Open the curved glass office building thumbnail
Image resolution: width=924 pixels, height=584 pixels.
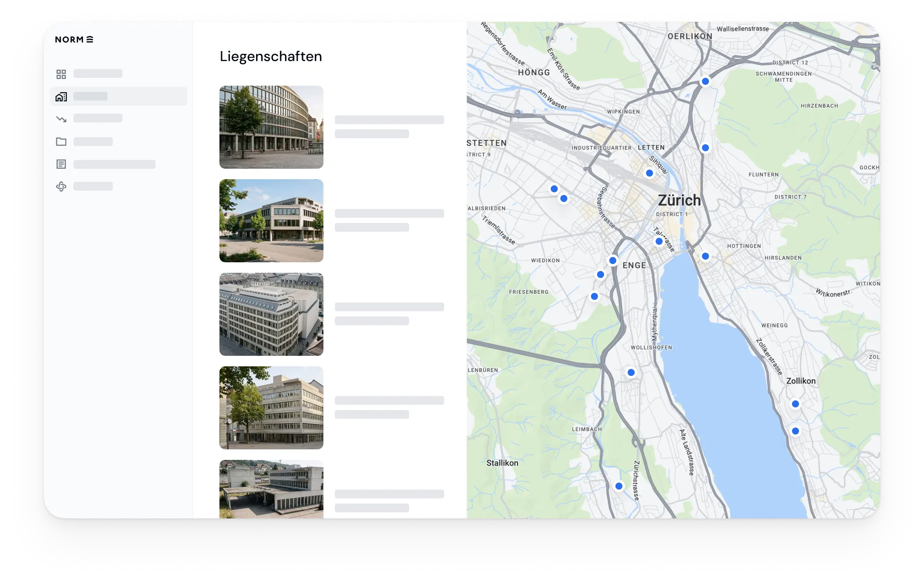(271, 127)
